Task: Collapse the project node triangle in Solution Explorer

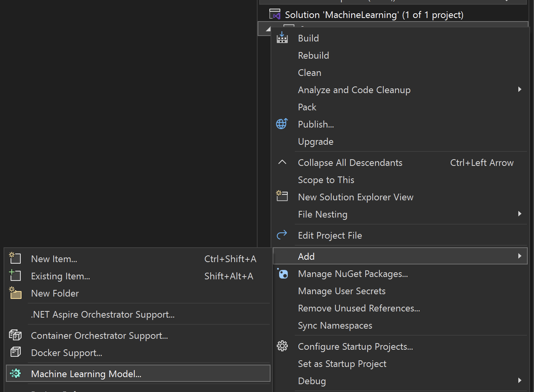Action: click(268, 29)
